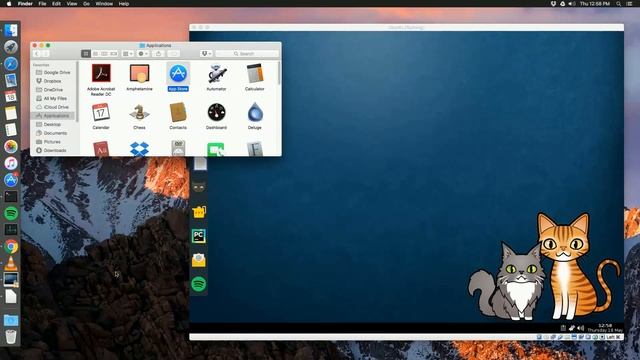640x360 pixels.
Task: Open Launchpad from the Dock
Action: pyautogui.click(x=11, y=47)
